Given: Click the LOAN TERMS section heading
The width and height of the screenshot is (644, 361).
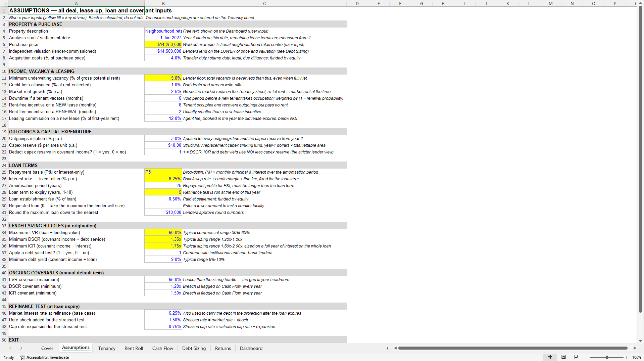Looking at the screenshot, I should pos(23,165).
